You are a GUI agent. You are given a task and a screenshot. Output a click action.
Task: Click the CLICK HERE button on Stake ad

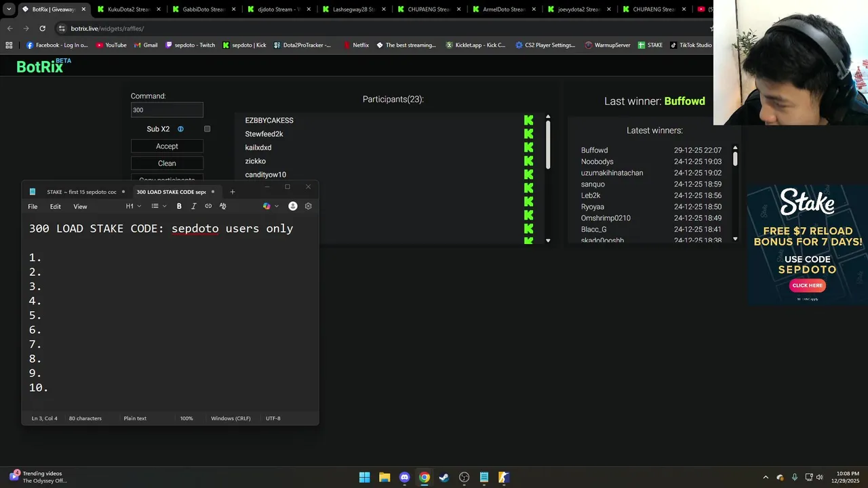tap(807, 285)
